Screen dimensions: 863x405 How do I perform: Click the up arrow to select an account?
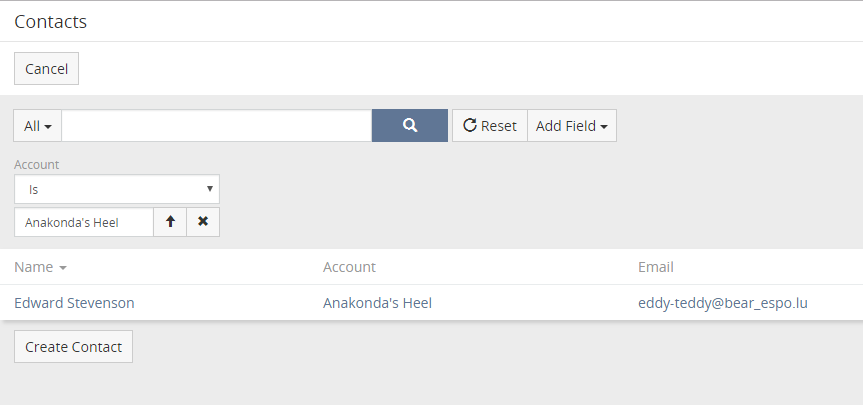point(170,222)
